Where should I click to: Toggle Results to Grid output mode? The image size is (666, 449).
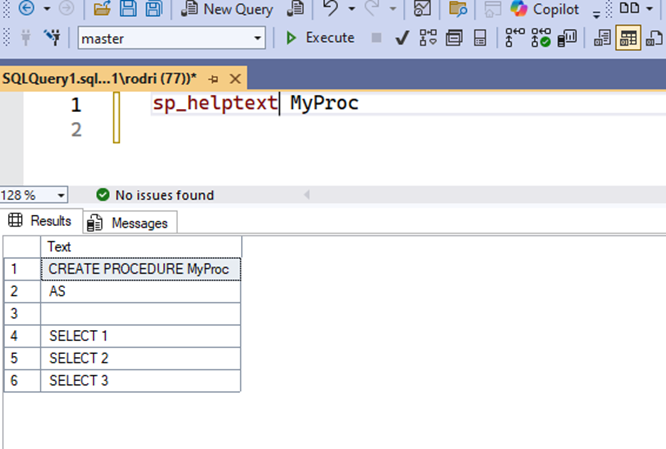[628, 38]
